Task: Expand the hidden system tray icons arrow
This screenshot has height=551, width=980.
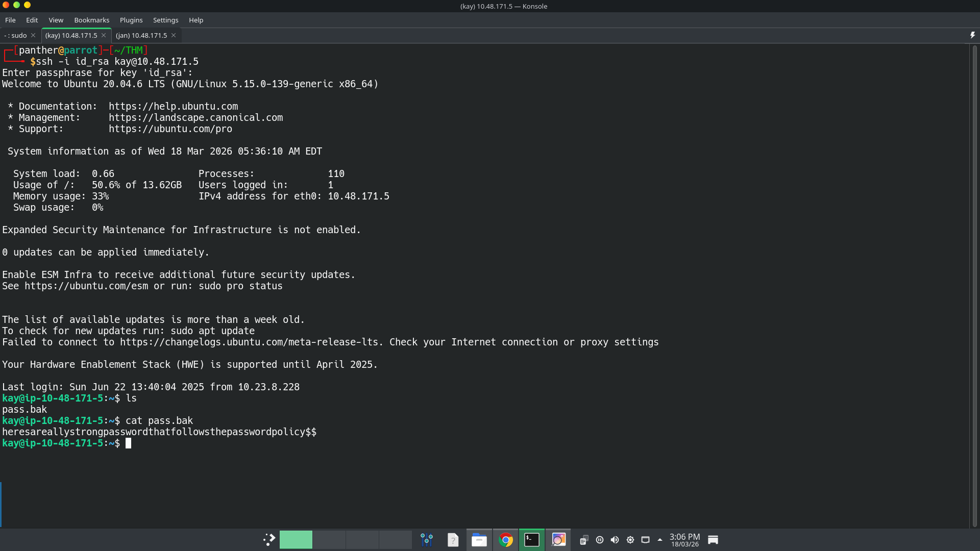Action: click(x=660, y=540)
